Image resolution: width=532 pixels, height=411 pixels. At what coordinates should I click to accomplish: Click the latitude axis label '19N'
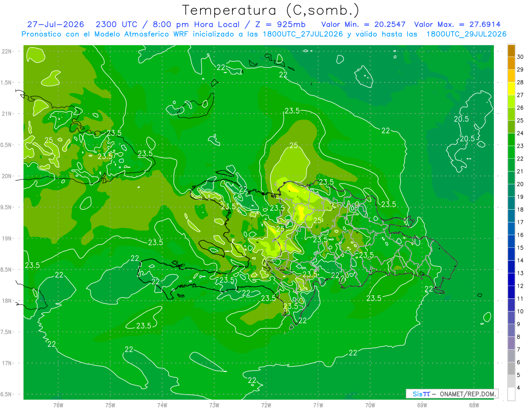(x=8, y=239)
